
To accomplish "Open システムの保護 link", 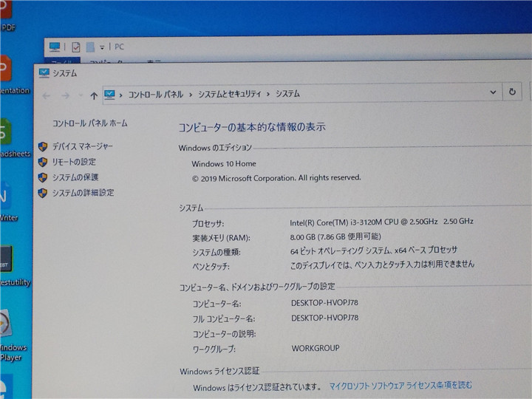I will (x=75, y=177).
